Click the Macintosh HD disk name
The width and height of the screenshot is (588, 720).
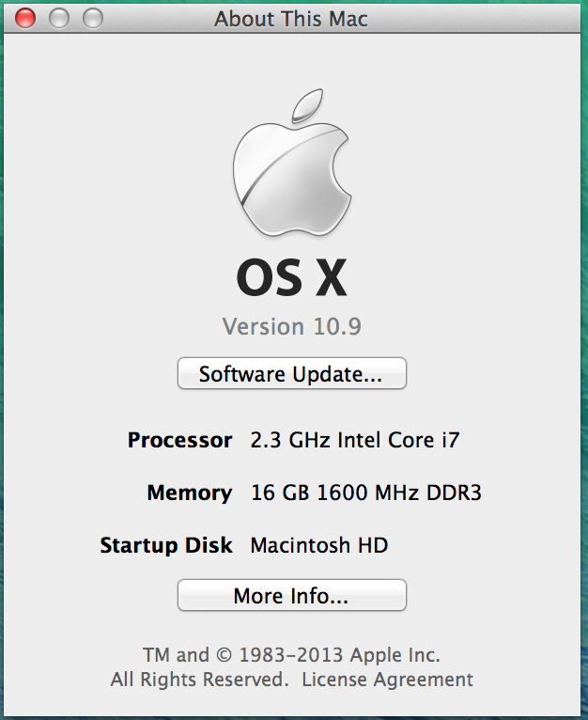(x=319, y=545)
